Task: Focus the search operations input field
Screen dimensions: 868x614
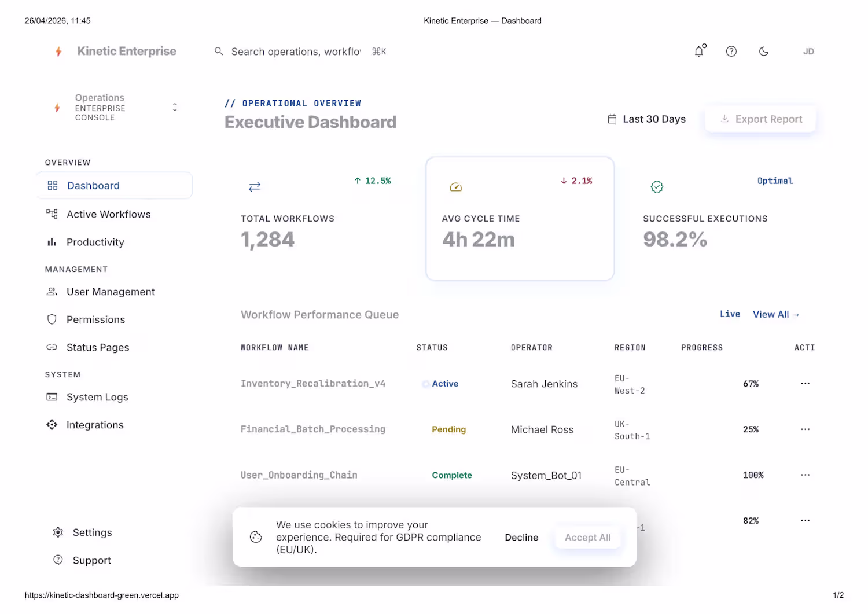Action: coord(295,52)
